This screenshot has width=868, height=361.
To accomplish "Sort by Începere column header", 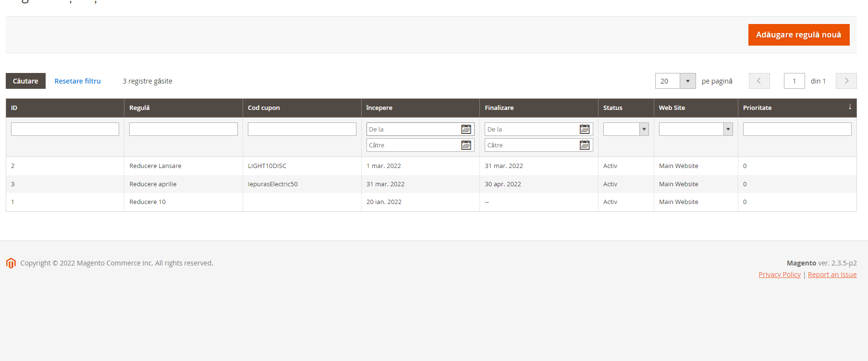I will (420, 108).
